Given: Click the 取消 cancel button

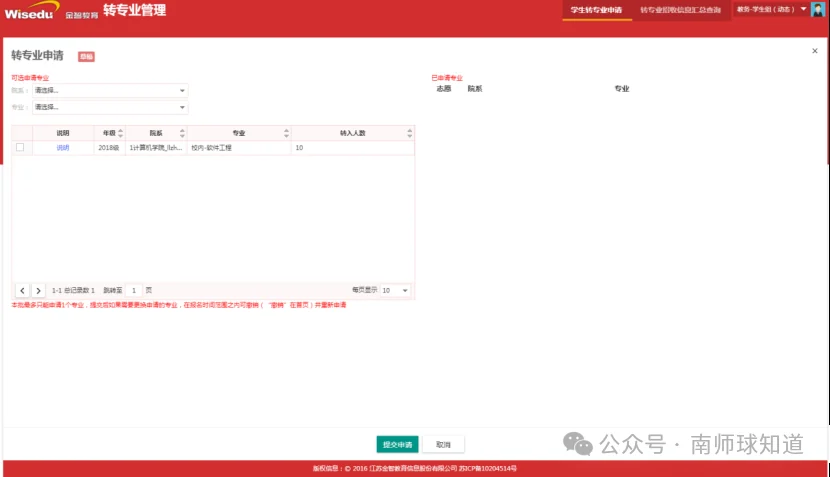Looking at the screenshot, I should click(444, 444).
